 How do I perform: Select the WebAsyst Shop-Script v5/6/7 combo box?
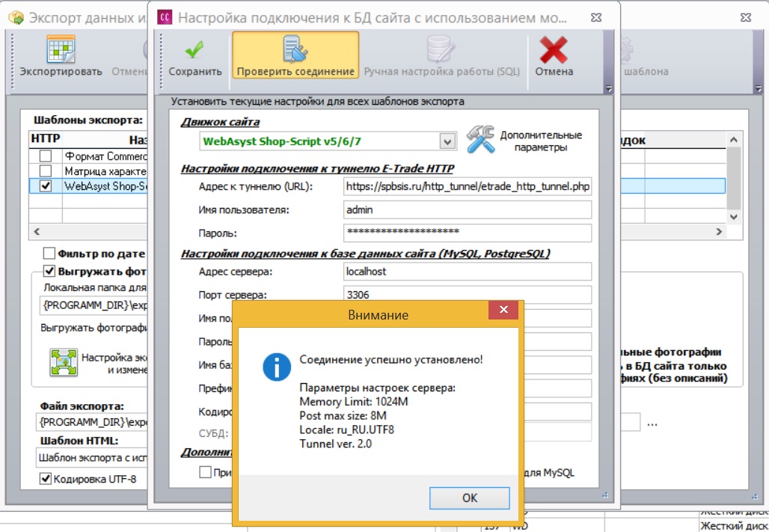click(328, 141)
